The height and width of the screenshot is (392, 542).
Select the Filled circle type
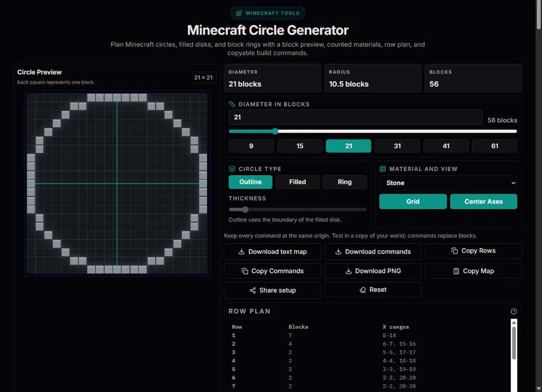[x=298, y=182]
